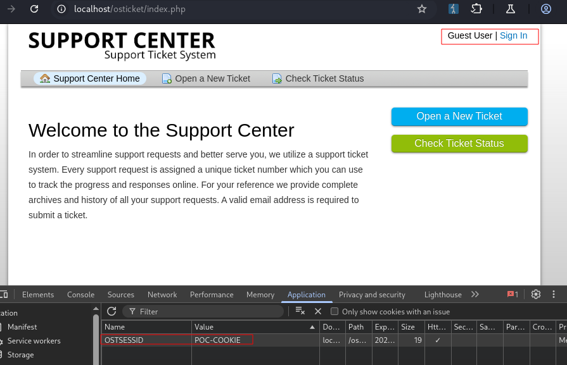
Task: Sort cookies by Value column header
Action: pyautogui.click(x=255, y=327)
